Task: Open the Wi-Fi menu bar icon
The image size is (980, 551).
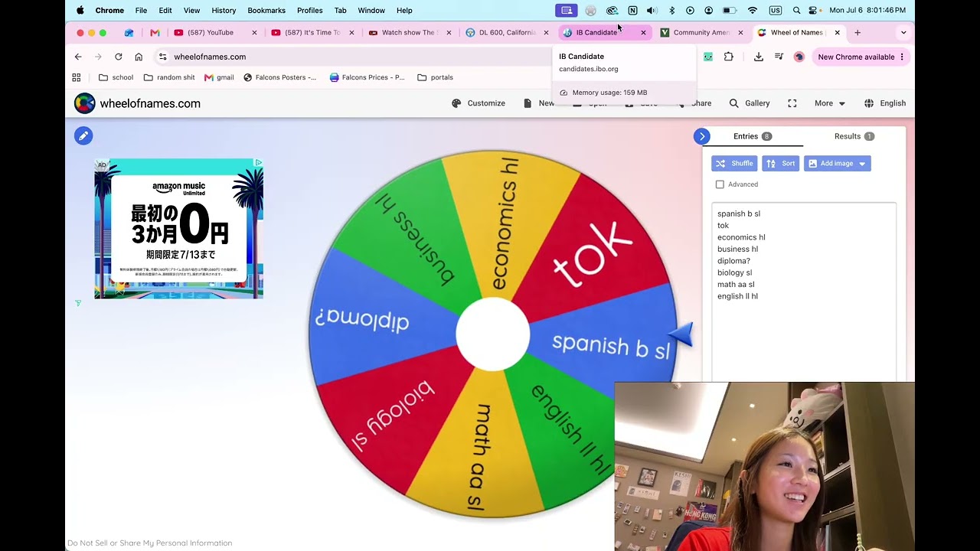Action: click(x=753, y=11)
